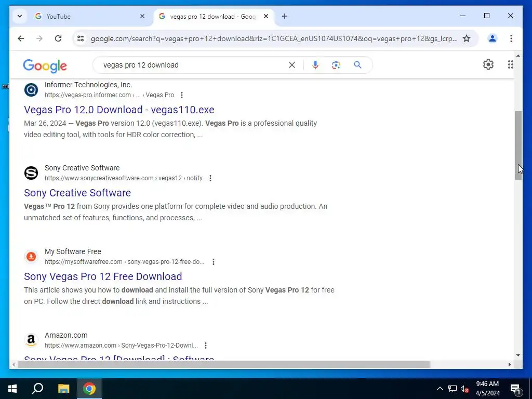This screenshot has width=532, height=399.
Task: Open the taskbar clock and date
Action: click(487, 389)
